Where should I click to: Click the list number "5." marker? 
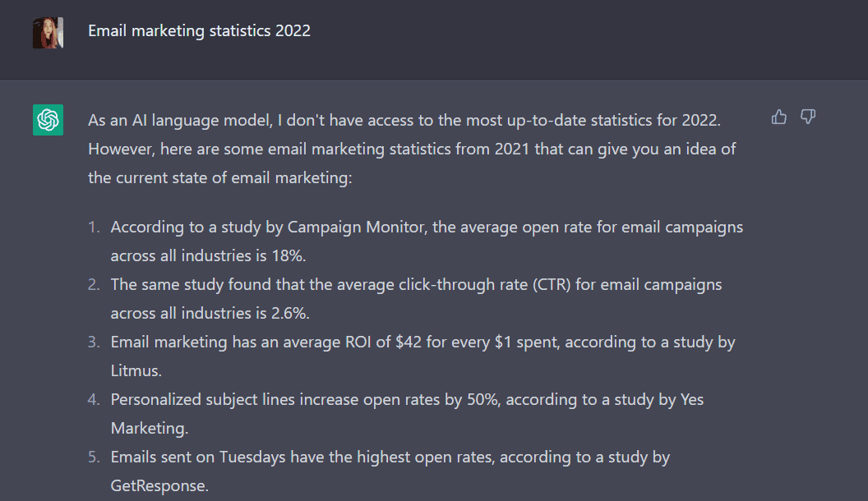tap(95, 457)
